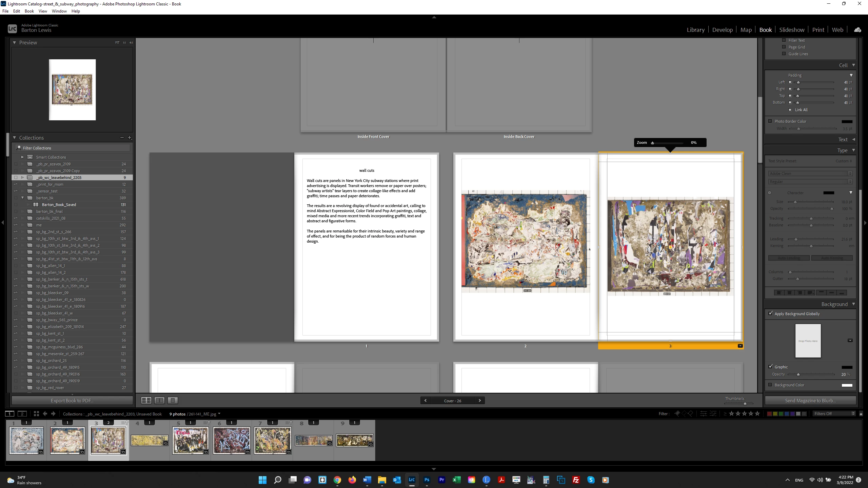Screen dimensions: 868x488
Task: Switch to multi-page view icon
Action: click(x=146, y=401)
